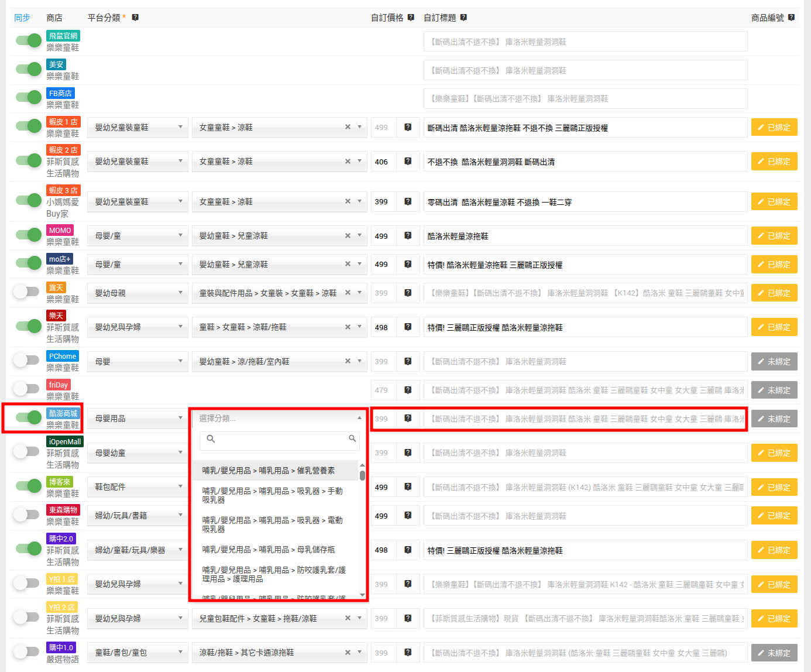Clear 女童鞋 > 涼鞋 category in 蝦皮 1 店 row
The height and width of the screenshot is (672, 811).
(x=348, y=127)
